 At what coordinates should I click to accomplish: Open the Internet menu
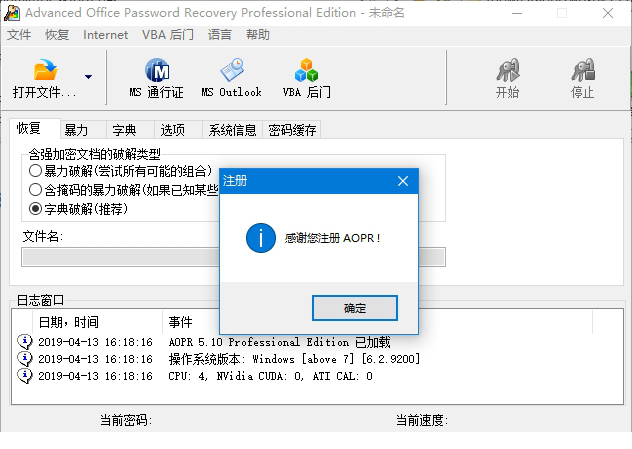pos(106,35)
